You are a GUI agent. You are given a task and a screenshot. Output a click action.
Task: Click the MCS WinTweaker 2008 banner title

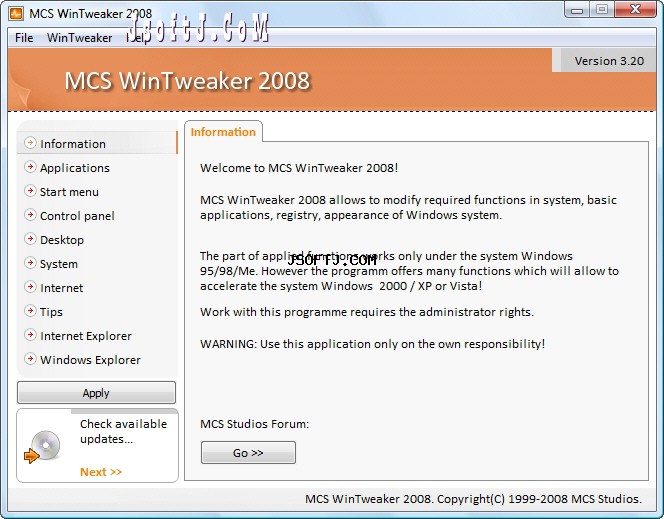187,80
